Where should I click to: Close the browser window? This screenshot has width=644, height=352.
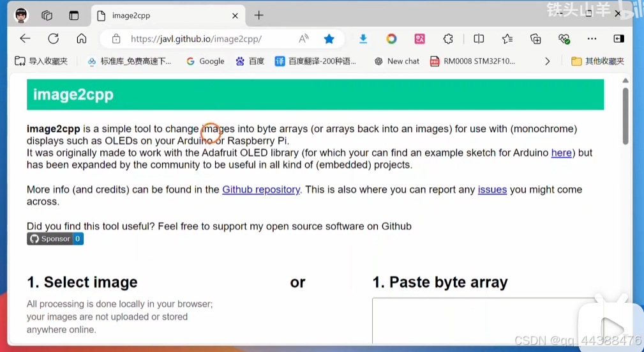click(618, 14)
